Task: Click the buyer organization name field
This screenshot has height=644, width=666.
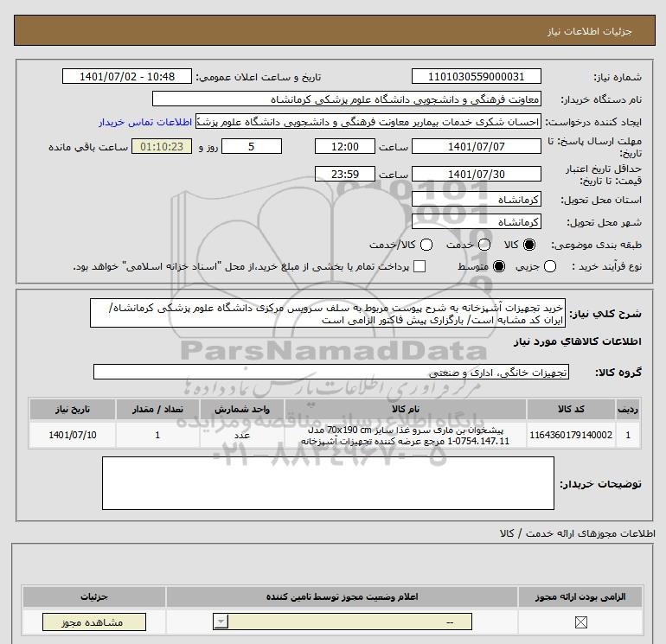Action: pyautogui.click(x=347, y=99)
